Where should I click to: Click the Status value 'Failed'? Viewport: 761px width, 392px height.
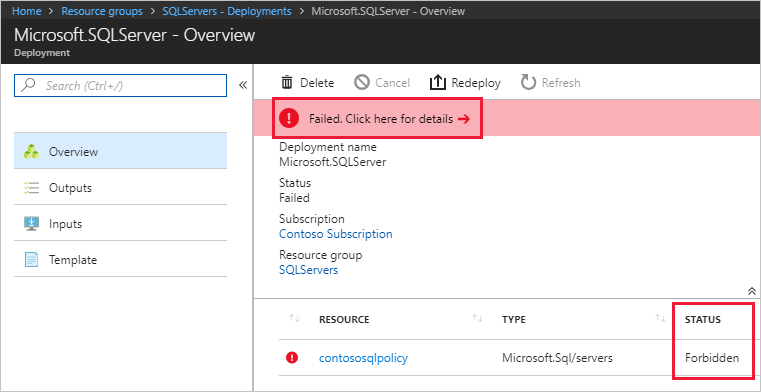(294, 198)
